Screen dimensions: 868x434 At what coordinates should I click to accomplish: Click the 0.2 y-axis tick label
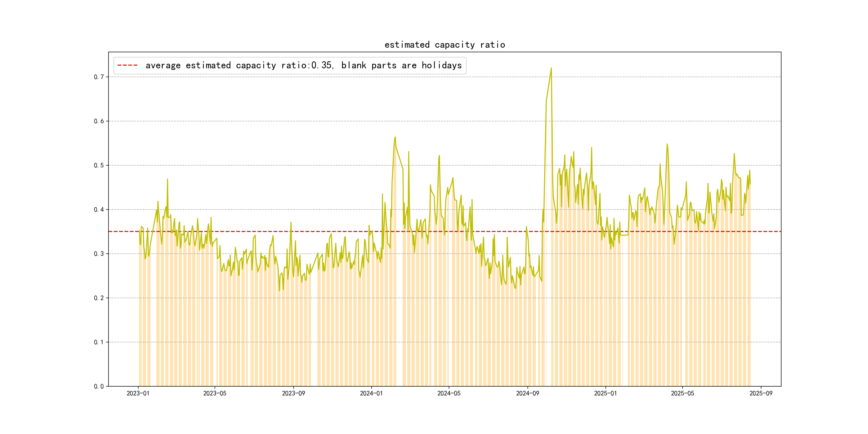click(99, 298)
